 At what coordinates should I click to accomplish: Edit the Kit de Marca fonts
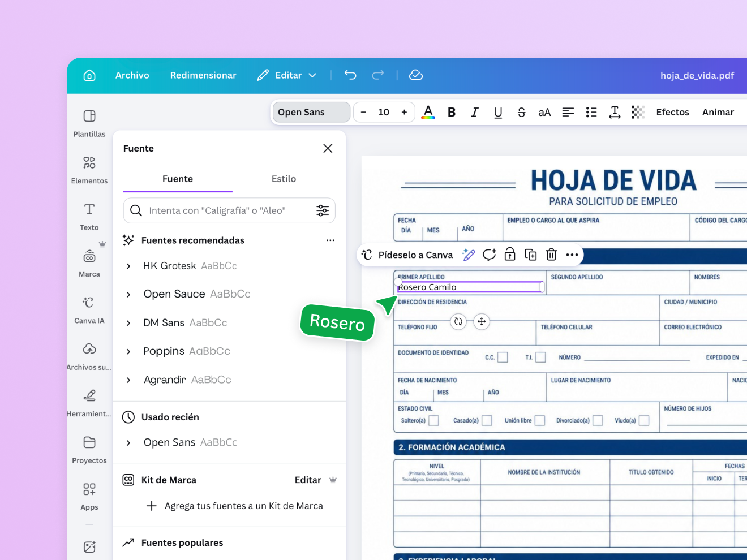coord(308,480)
